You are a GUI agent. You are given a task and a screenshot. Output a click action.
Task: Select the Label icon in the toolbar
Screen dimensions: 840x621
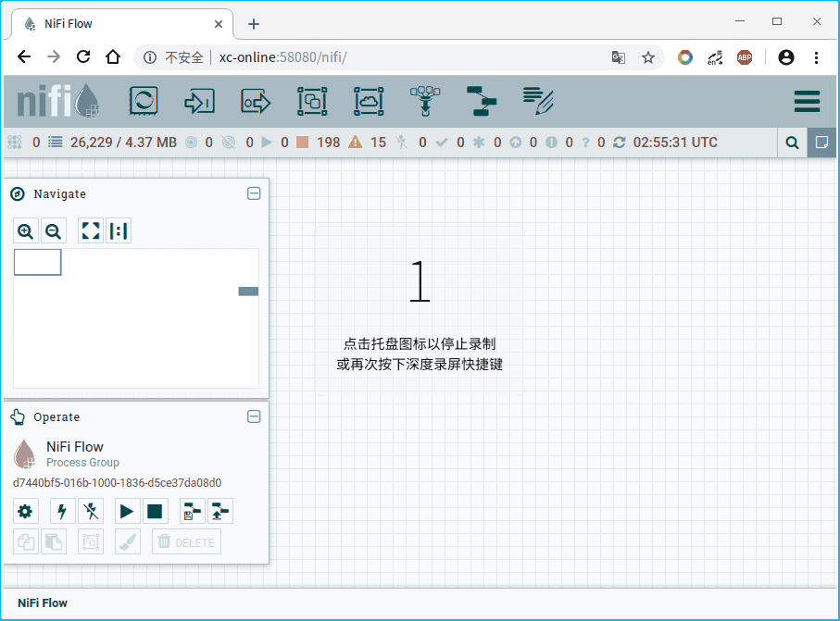pos(538,101)
